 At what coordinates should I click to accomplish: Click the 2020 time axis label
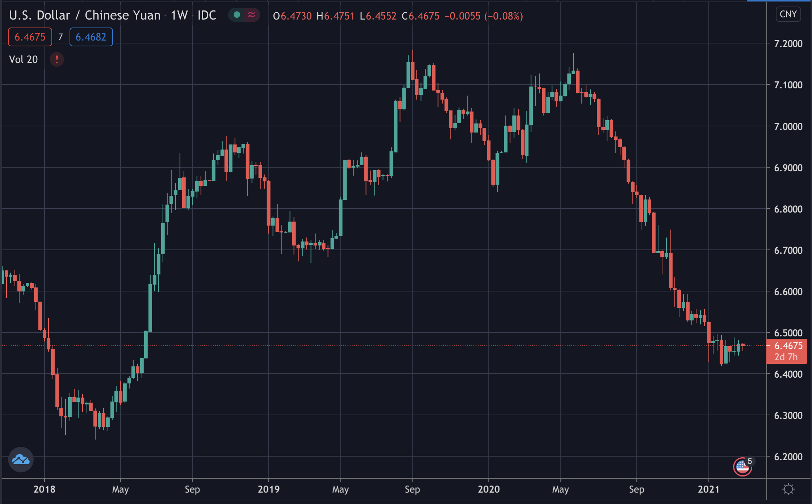click(x=489, y=489)
